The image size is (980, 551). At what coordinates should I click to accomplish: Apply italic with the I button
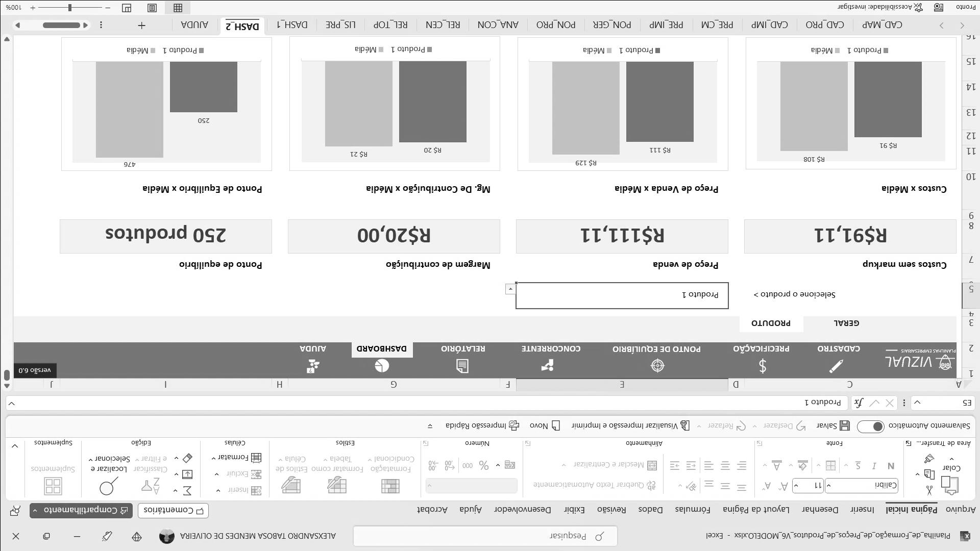[x=874, y=466]
